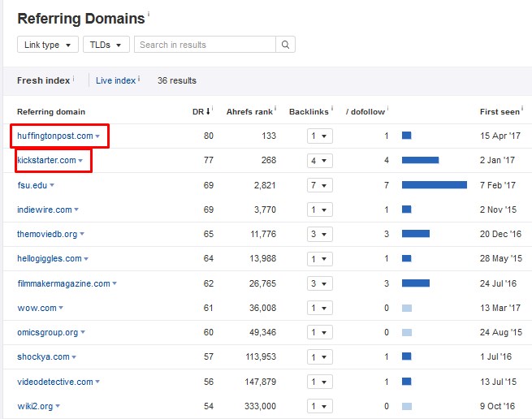This screenshot has width=532, height=419.
Task: Expand the backlinks dropdown for kickstarter.com
Action: [320, 161]
